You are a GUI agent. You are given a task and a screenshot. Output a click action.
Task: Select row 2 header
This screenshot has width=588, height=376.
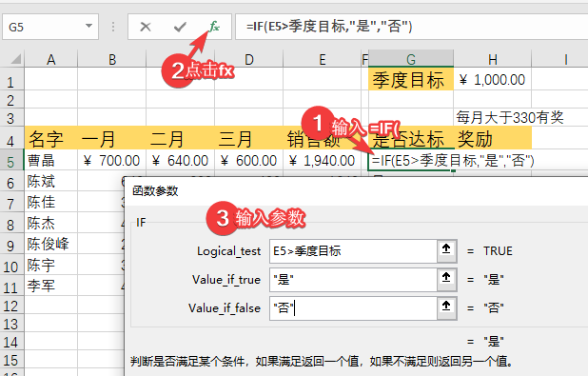pos(11,100)
